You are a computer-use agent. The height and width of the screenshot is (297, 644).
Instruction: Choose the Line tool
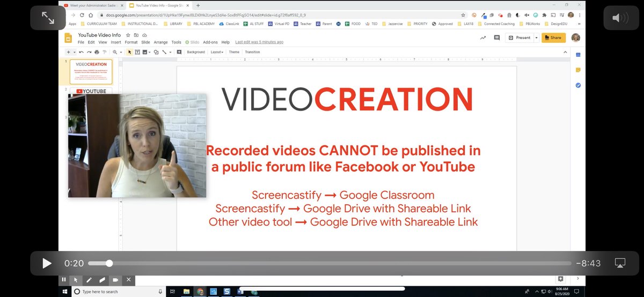pyautogui.click(x=164, y=52)
